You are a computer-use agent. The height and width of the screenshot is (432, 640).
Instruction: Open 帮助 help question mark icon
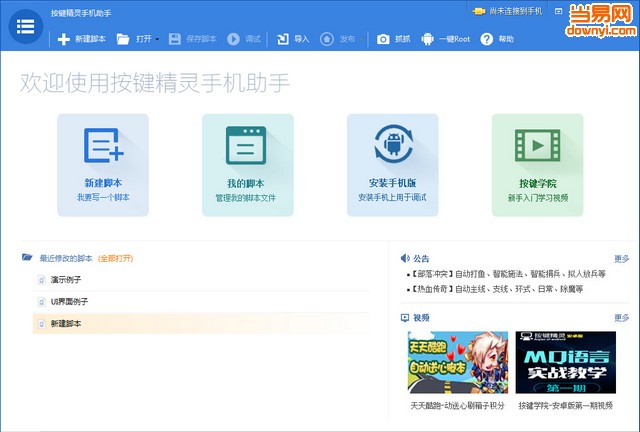click(487, 39)
